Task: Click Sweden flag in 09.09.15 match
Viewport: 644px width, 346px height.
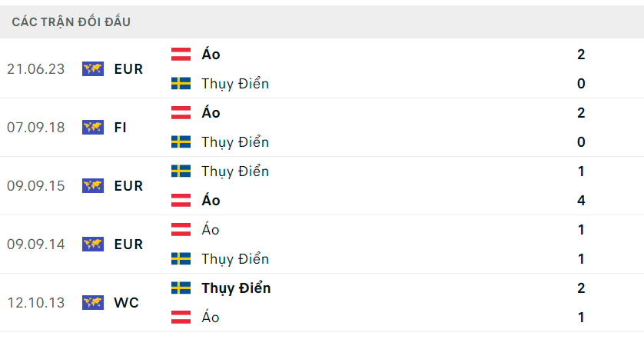Action: 181,171
